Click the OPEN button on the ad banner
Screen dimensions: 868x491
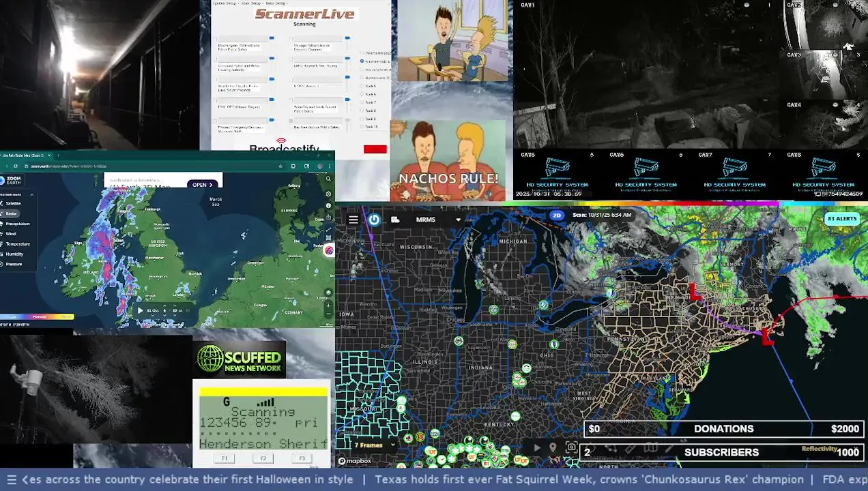point(203,185)
